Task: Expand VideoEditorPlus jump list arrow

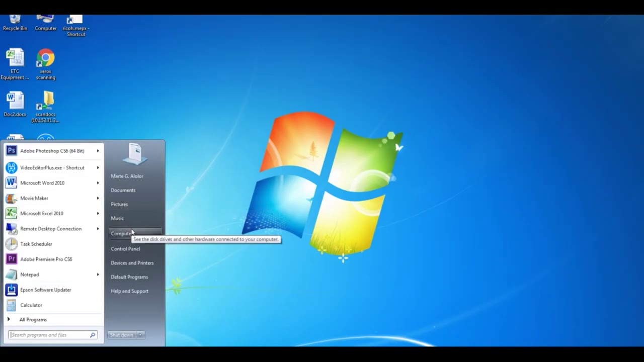Action: (98, 167)
